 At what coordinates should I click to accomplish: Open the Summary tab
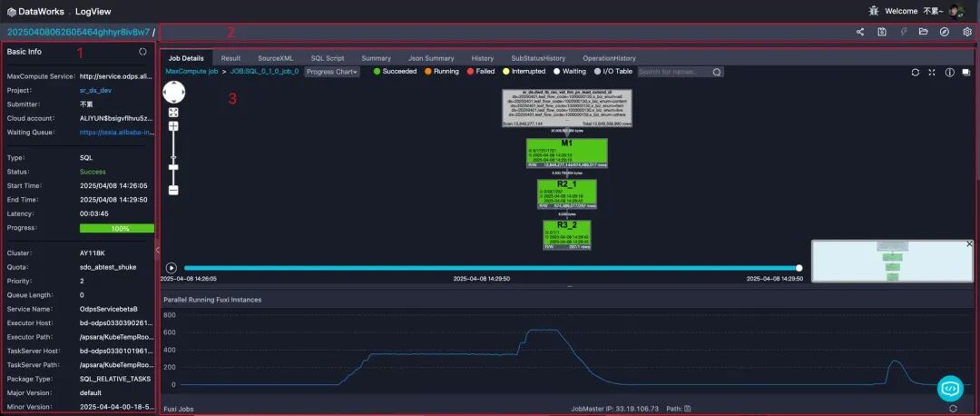click(x=377, y=58)
